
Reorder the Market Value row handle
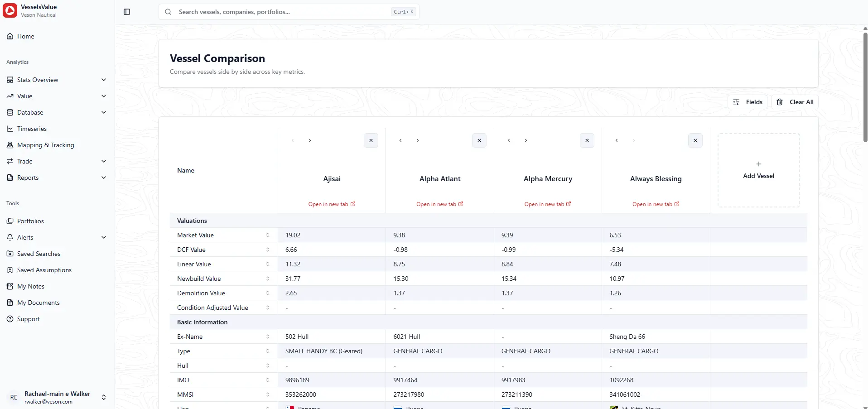(268, 235)
